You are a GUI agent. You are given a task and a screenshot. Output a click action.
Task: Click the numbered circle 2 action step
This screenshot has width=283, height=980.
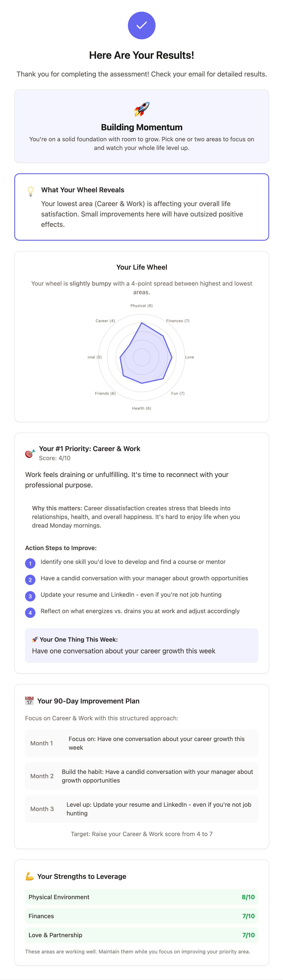(30, 580)
